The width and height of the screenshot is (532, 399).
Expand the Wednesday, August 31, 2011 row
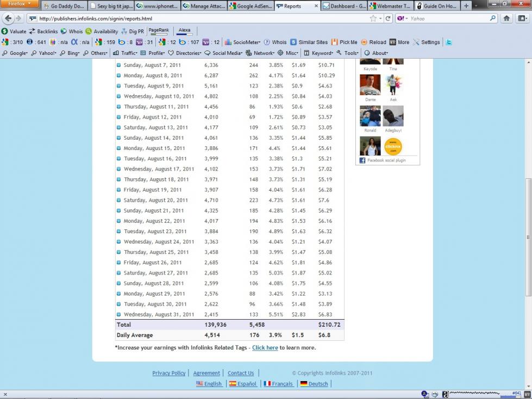pyautogui.click(x=118, y=314)
